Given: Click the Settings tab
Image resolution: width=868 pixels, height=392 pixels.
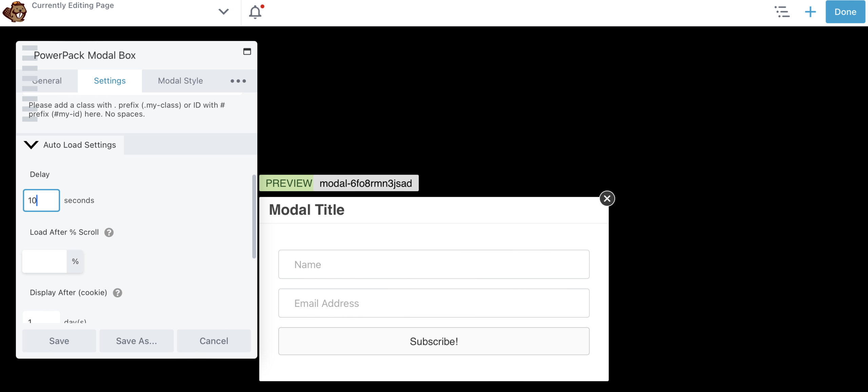Looking at the screenshot, I should click(110, 80).
